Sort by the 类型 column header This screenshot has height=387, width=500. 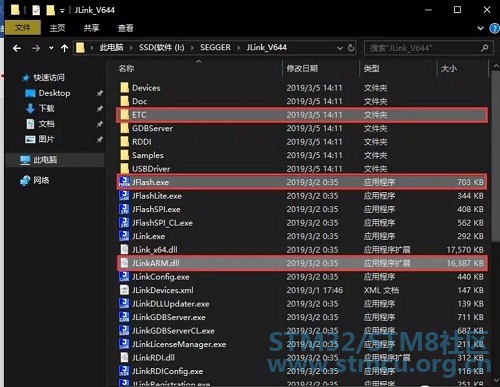[x=372, y=69]
